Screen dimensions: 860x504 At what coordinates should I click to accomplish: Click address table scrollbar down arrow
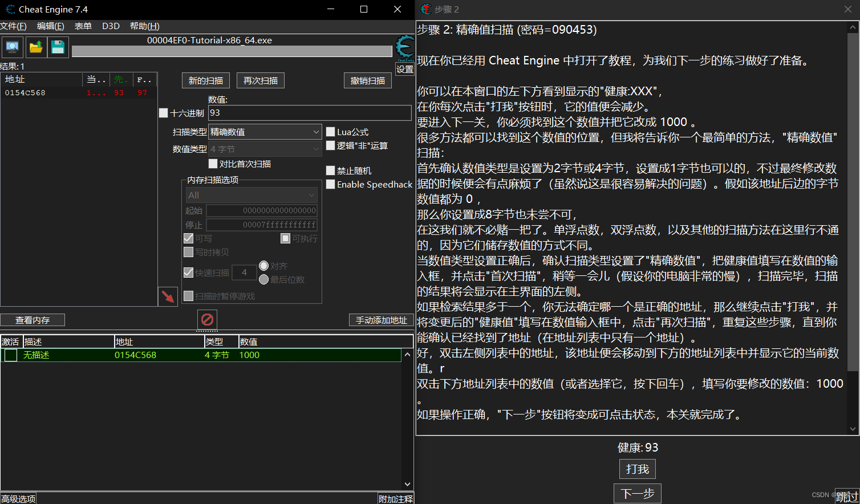(407, 484)
